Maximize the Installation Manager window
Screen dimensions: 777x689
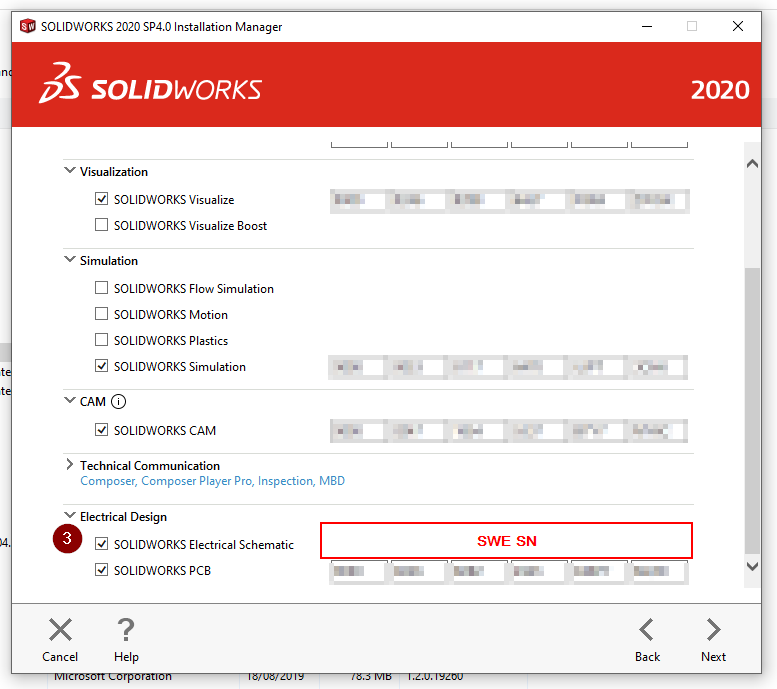[692, 27]
